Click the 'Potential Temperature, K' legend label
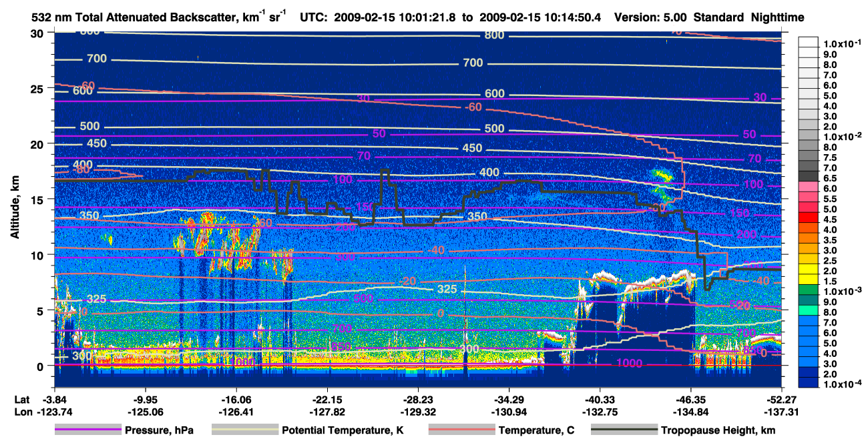868x445 pixels. 343,430
